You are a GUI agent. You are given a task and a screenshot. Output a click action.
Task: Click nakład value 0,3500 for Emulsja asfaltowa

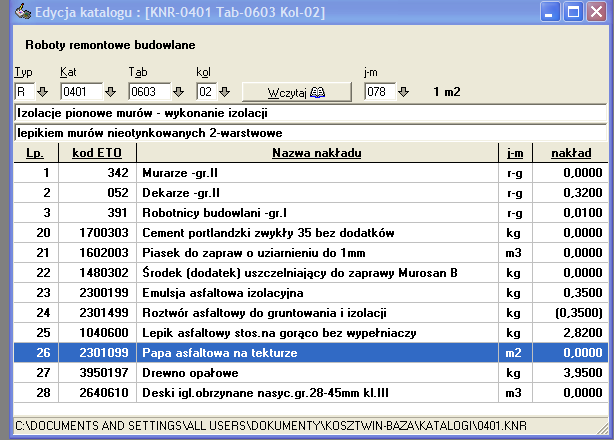(x=583, y=293)
